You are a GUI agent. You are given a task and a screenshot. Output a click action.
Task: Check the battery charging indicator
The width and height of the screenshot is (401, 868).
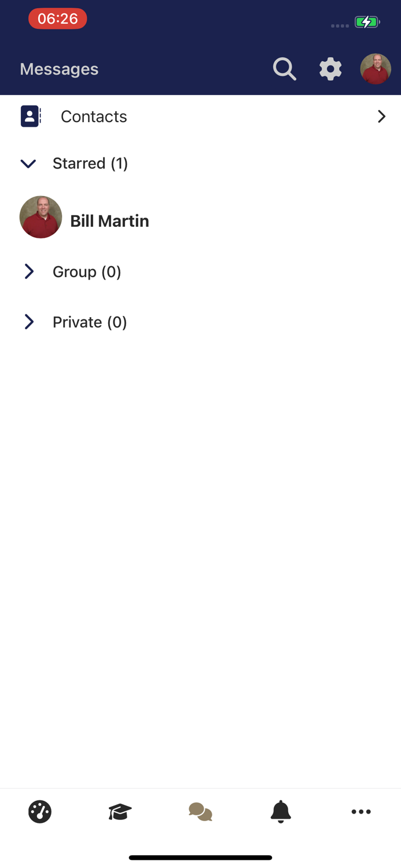pos(367,22)
